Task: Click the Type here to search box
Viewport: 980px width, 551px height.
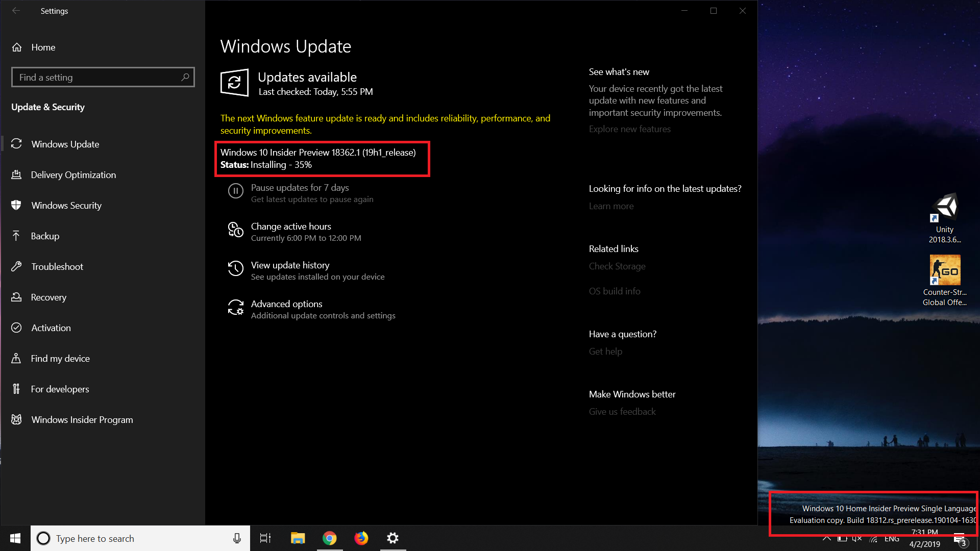Action: click(140, 538)
